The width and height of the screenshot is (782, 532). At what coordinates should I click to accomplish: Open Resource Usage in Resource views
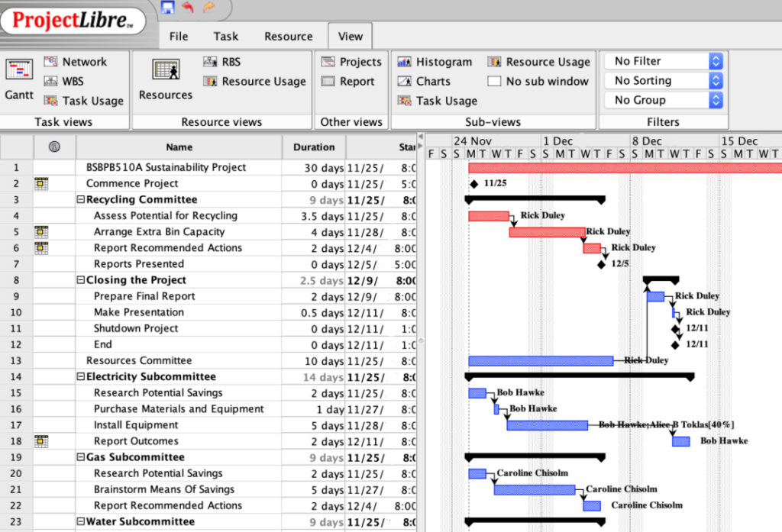coord(254,81)
